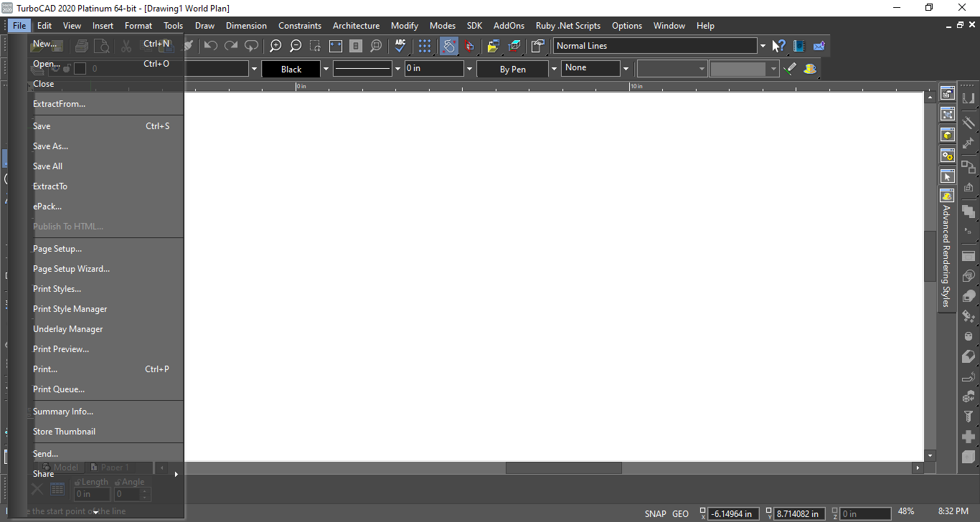Screen dimensions: 980x522
Task: Click the send mail envelope icon
Action: coord(819,46)
